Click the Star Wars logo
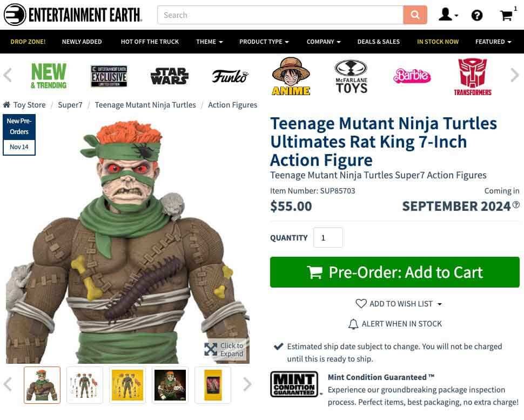 (x=169, y=76)
